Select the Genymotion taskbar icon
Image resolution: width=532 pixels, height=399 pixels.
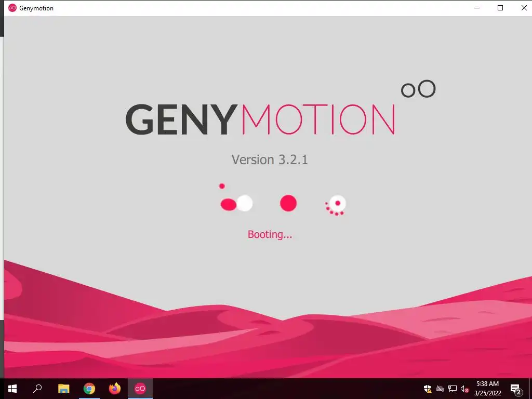point(140,389)
